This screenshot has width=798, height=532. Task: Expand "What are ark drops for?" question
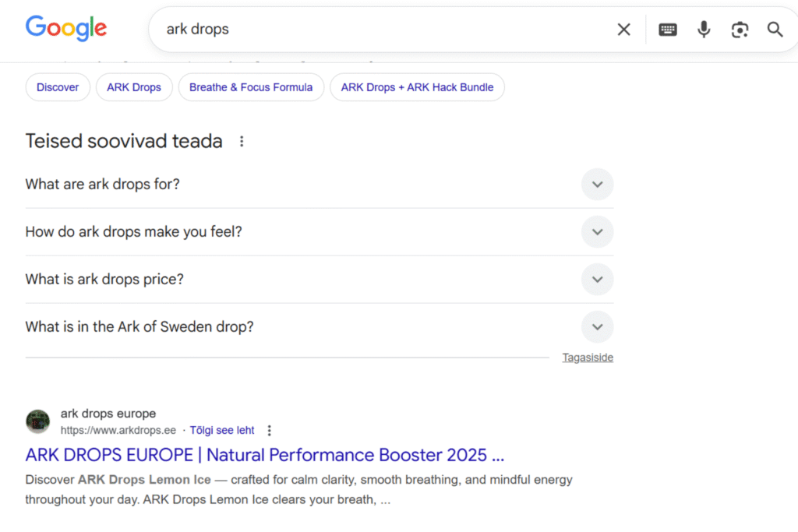click(597, 185)
